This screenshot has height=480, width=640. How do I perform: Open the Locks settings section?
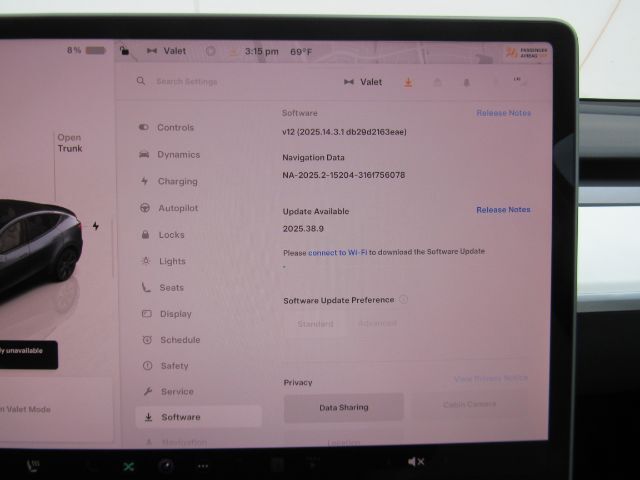tap(171, 235)
